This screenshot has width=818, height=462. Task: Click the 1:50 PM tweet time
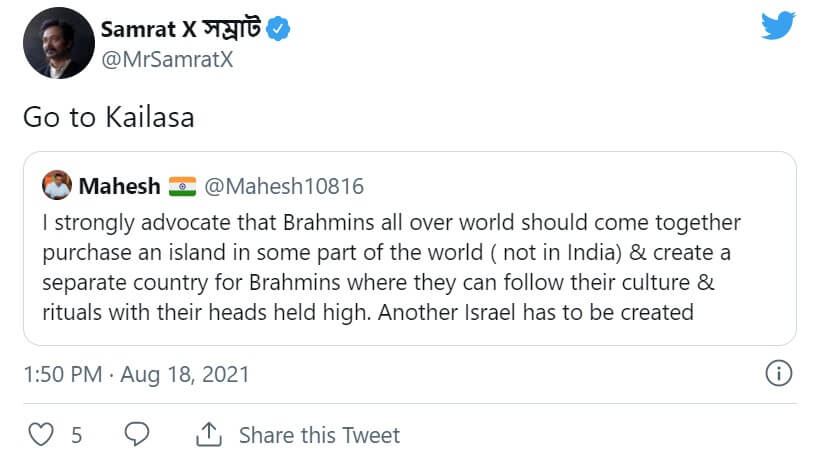62,375
